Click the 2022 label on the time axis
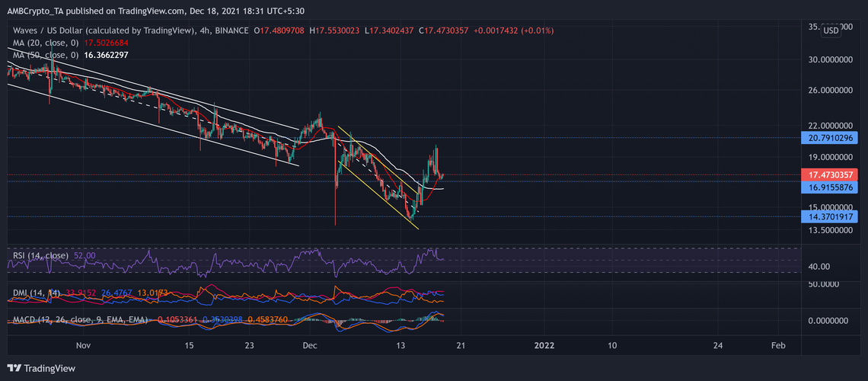The image size is (868, 381). [544, 345]
